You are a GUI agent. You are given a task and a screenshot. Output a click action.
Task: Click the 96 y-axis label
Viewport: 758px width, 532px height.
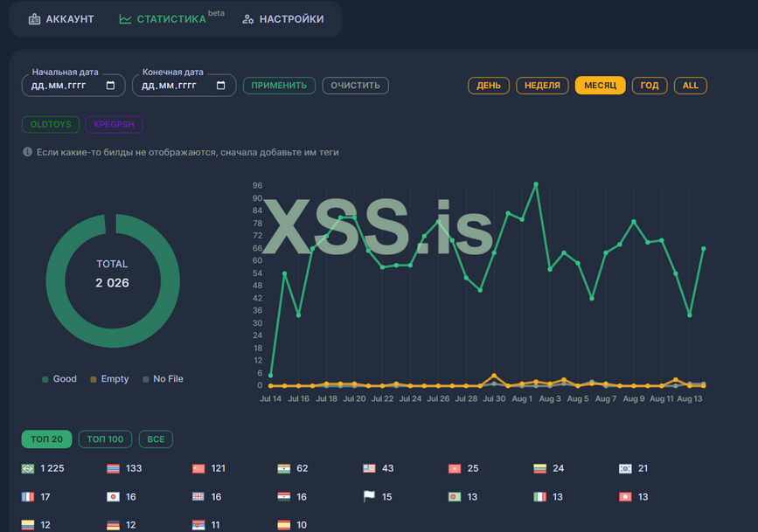click(x=257, y=185)
